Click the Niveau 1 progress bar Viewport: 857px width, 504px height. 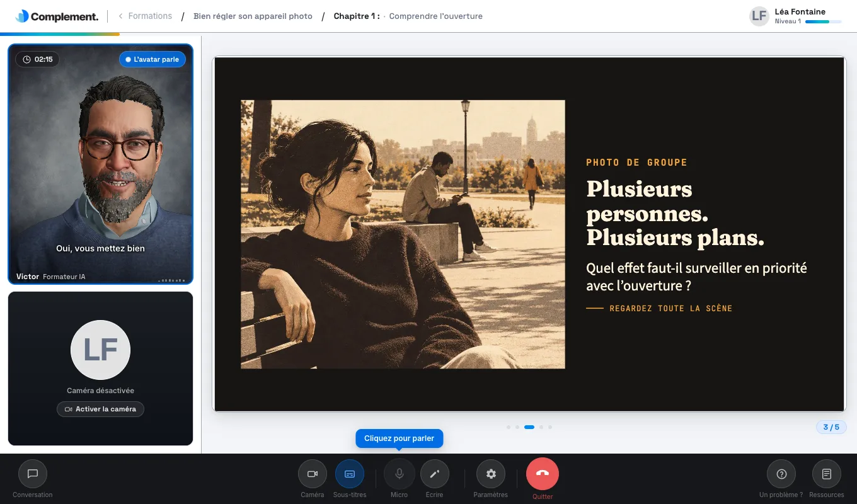823,21
